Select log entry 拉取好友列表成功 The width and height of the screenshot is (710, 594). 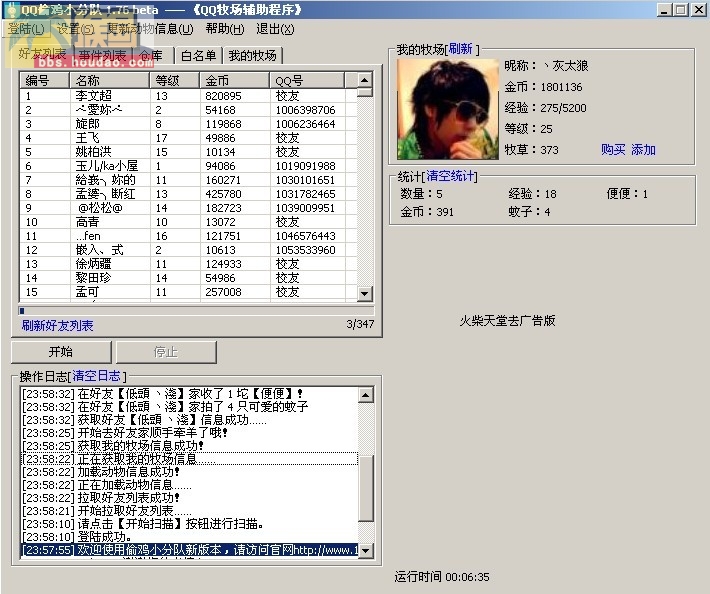coord(189,498)
